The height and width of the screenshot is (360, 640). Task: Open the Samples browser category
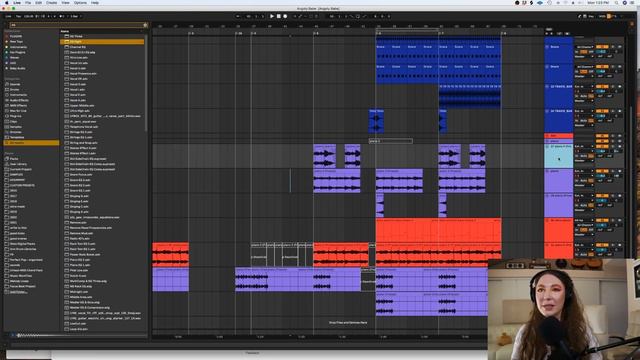(x=16, y=127)
